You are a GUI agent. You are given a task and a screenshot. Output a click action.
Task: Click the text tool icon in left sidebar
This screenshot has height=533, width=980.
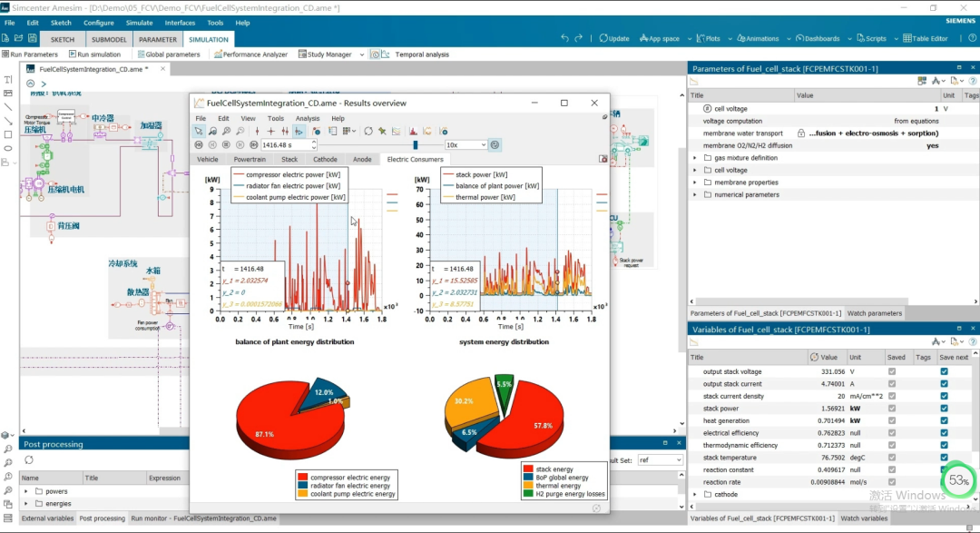click(8, 79)
